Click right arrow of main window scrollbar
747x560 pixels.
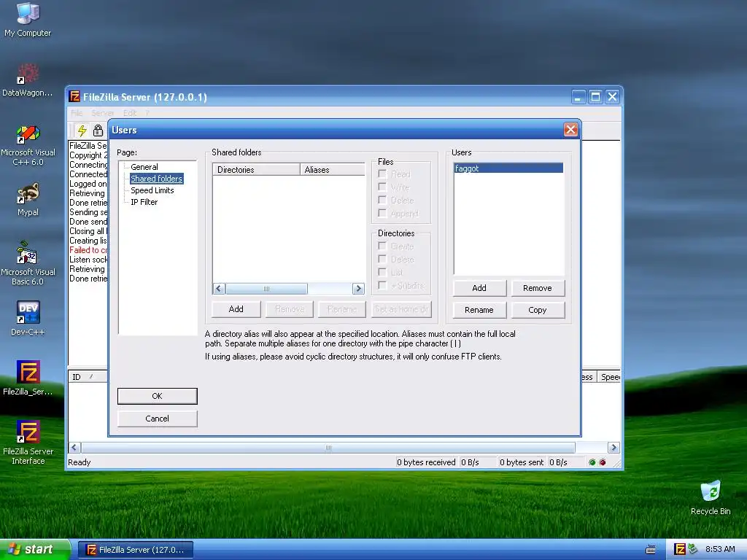pos(614,448)
